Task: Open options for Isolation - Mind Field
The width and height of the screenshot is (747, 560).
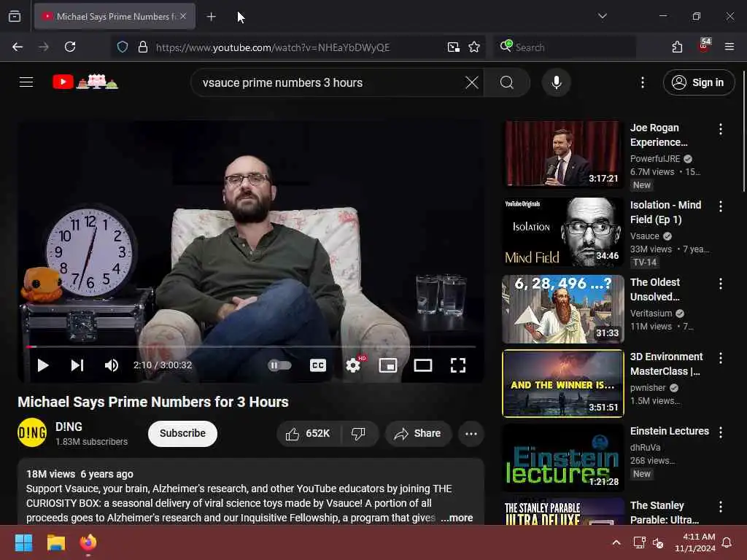Action: pos(720,206)
